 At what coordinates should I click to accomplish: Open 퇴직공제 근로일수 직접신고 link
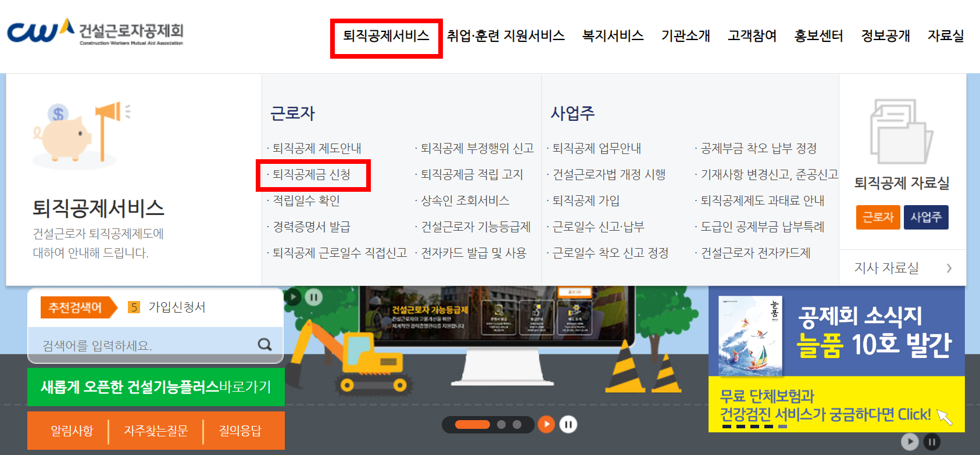tap(339, 253)
